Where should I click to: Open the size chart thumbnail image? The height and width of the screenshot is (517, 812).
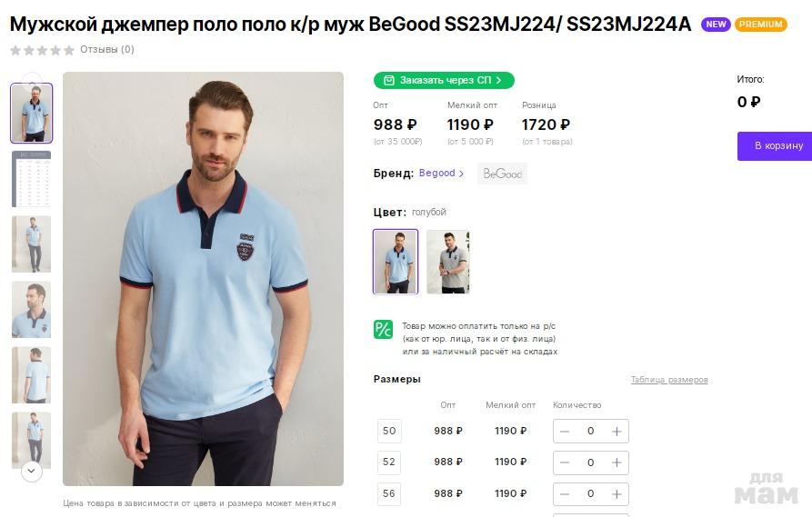31,179
